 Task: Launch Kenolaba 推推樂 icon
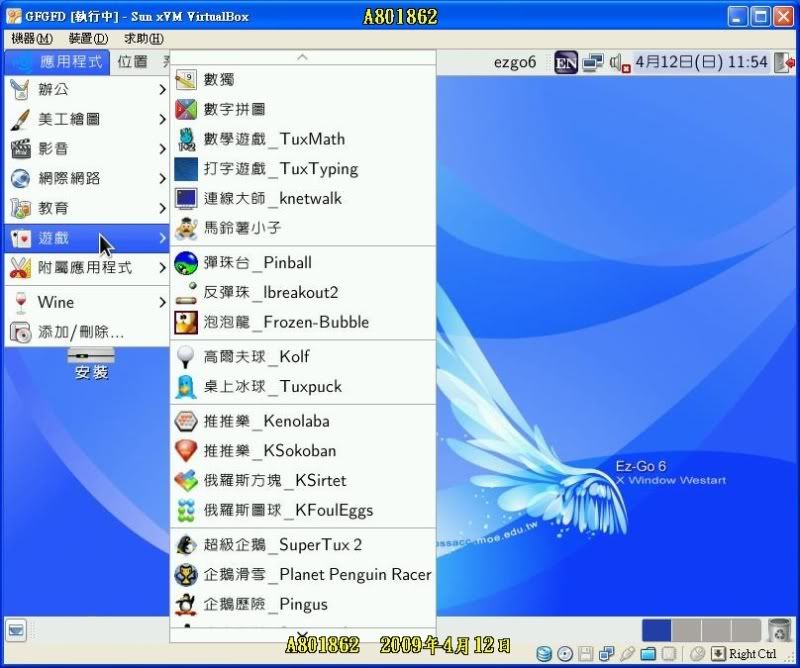coord(186,421)
